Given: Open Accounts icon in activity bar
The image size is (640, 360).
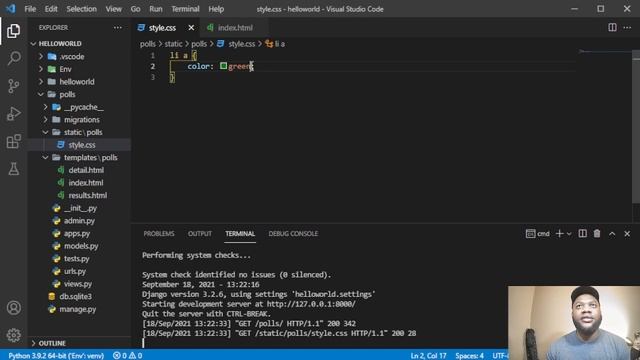Looking at the screenshot, I should (x=13, y=307).
